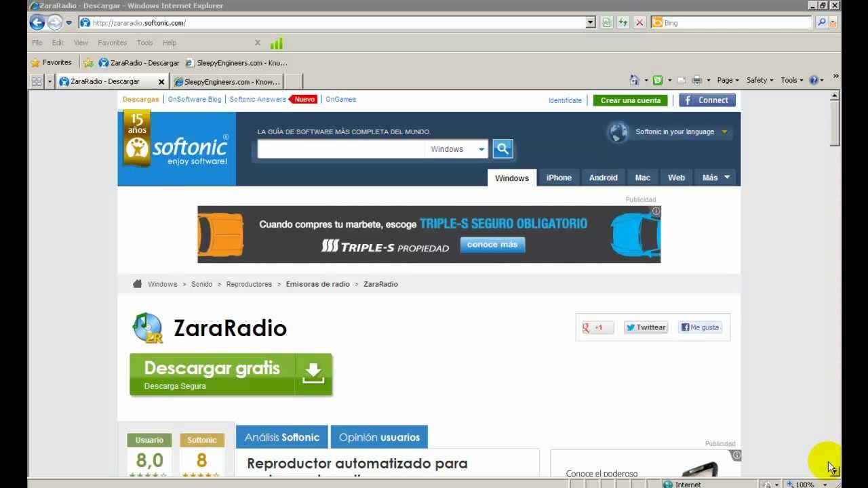Open ZaraRadio - Descargar favorites bar link
The image size is (868, 488).
(x=139, y=62)
